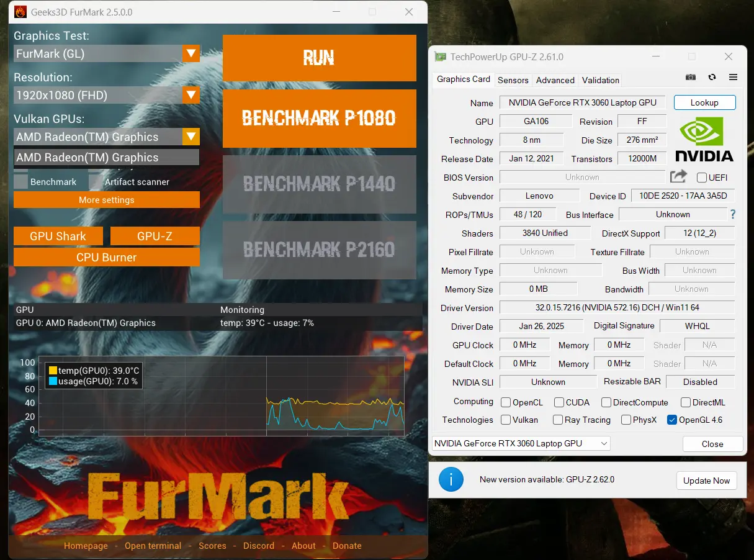
Task: Click the BIOS export share icon
Action: (x=679, y=177)
